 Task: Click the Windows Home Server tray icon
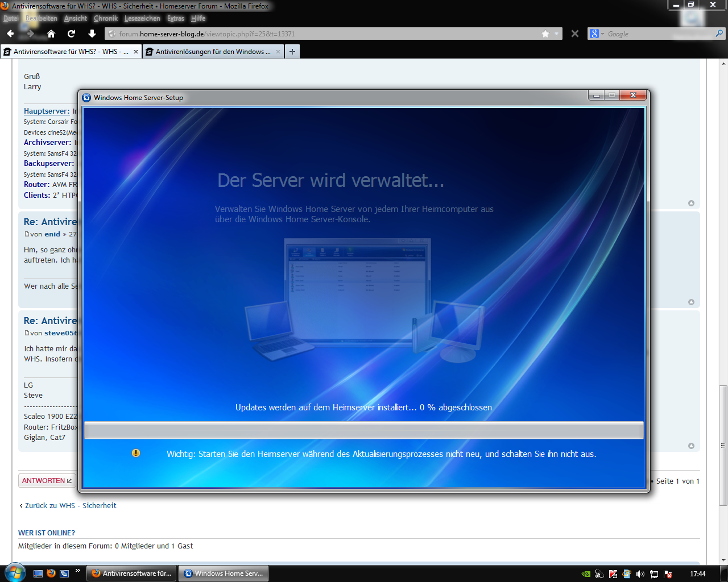click(x=627, y=574)
